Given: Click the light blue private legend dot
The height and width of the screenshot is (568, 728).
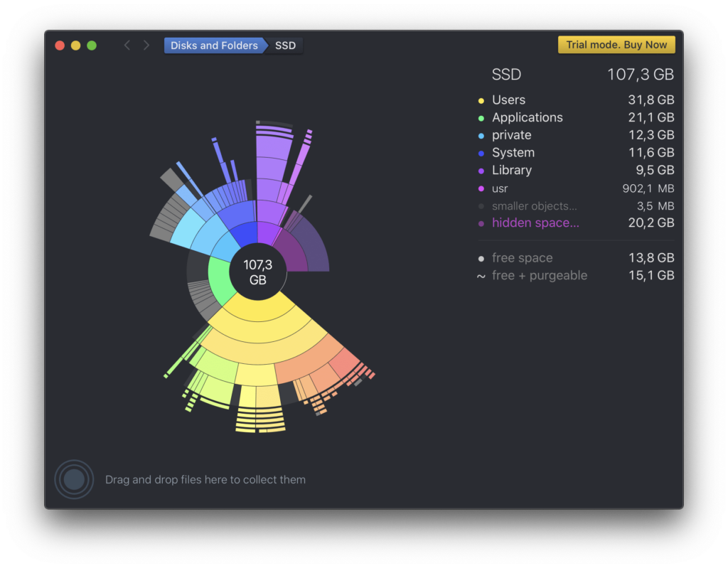Looking at the screenshot, I should pos(481,136).
